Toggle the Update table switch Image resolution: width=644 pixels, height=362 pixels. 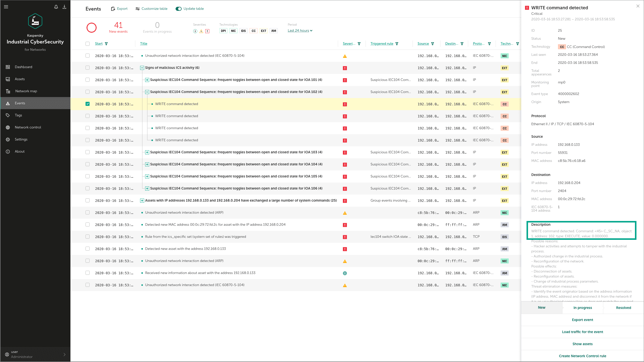(179, 9)
